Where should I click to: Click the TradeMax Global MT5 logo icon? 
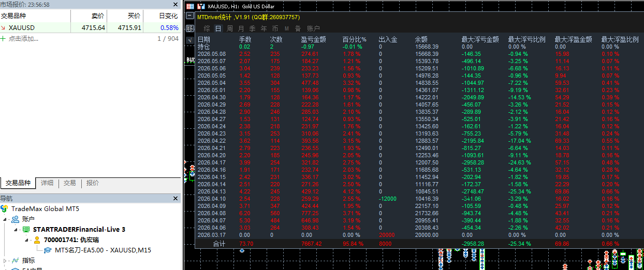click(x=5, y=209)
